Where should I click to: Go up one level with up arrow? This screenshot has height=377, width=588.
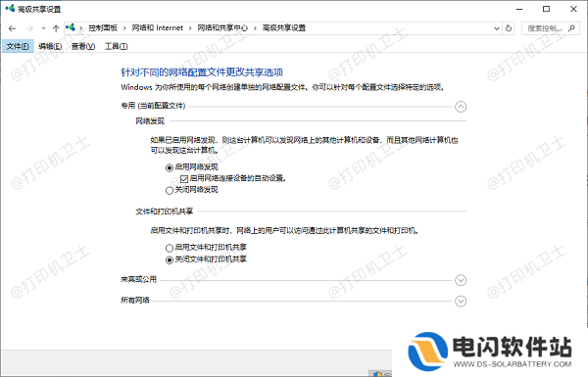[x=56, y=28]
